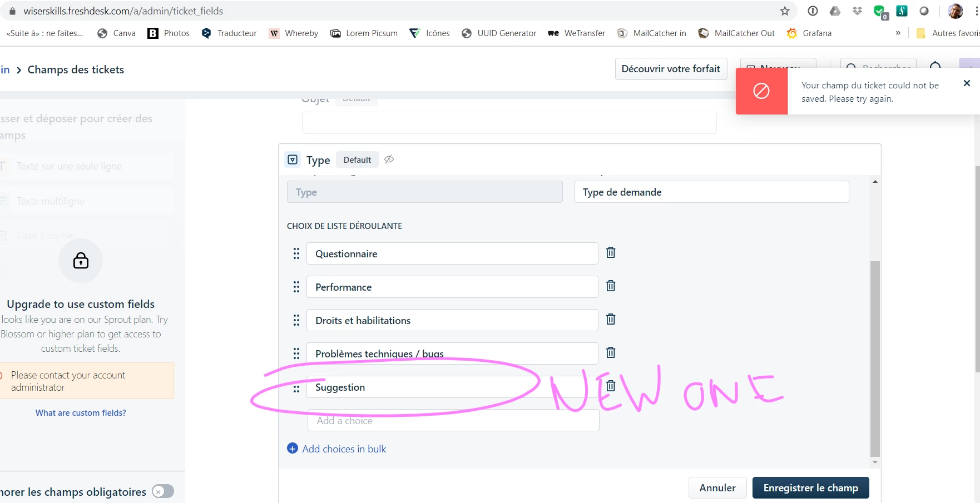Select Texte sur une seule ligne field

69,166
